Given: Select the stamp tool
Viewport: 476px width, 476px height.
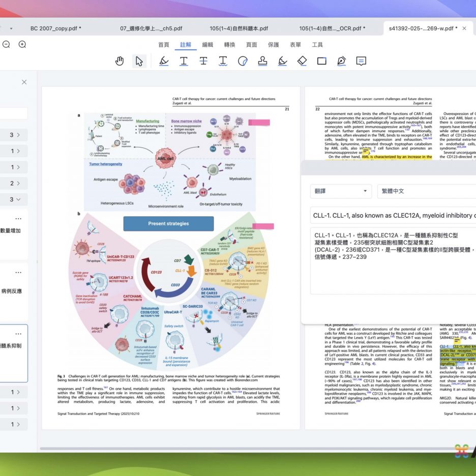Looking at the screenshot, I should 262,62.
